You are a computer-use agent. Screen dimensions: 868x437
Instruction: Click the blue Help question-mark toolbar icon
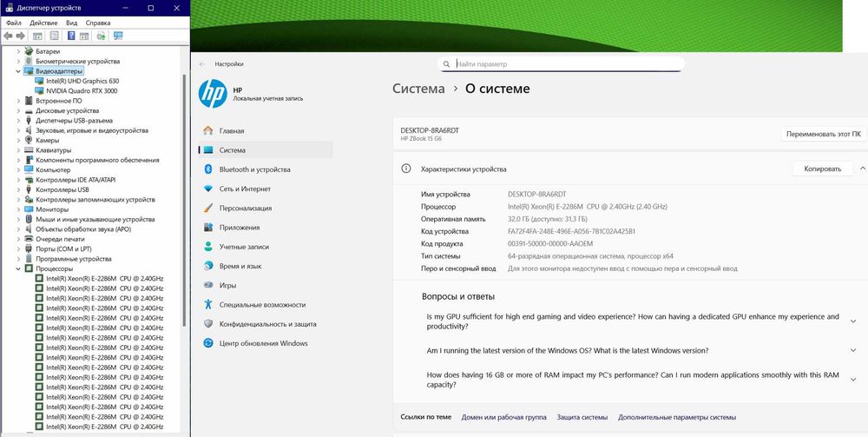(71, 36)
